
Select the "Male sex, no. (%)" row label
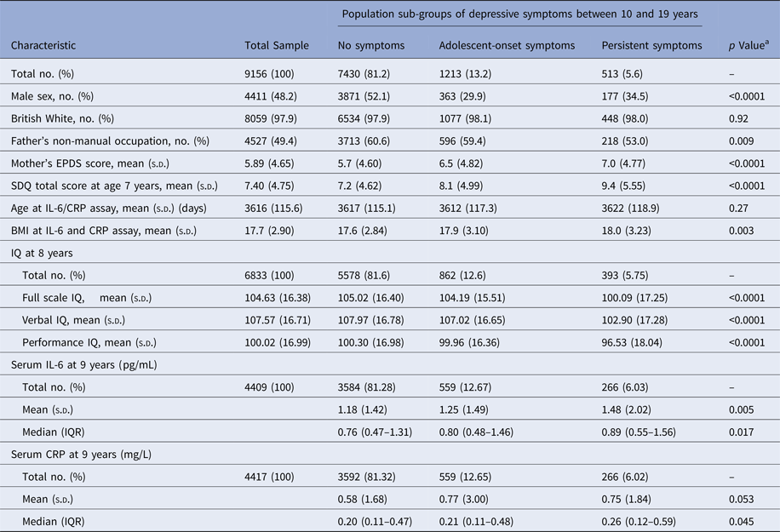coord(52,96)
